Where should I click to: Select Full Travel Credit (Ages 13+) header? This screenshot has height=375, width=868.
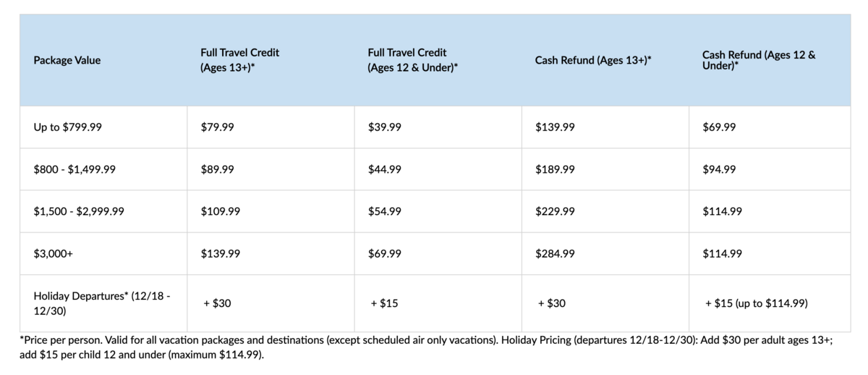click(239, 60)
